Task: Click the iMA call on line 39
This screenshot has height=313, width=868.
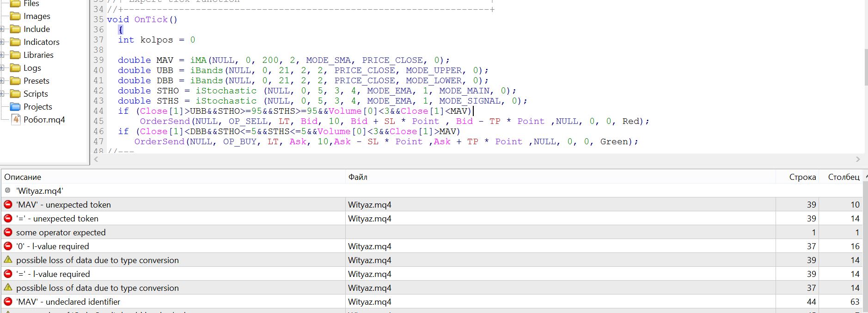Action: (x=198, y=60)
